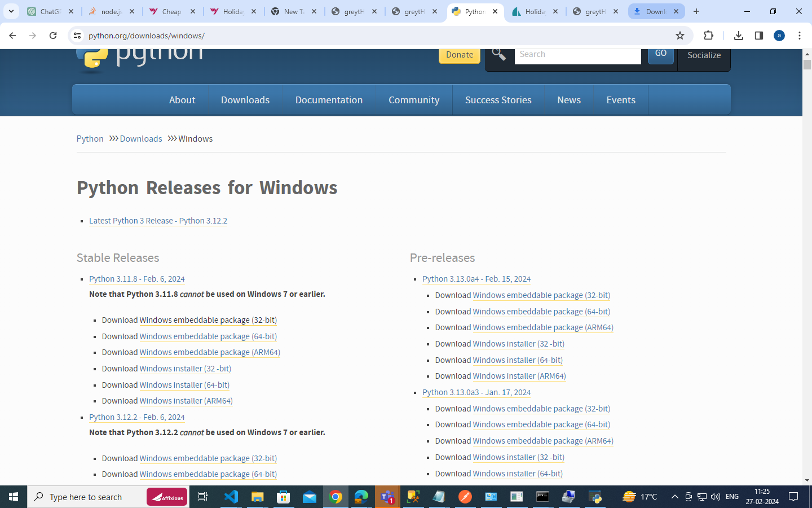Image resolution: width=812 pixels, height=508 pixels.
Task: Open the Documentation navigation menu
Action: [x=329, y=100]
